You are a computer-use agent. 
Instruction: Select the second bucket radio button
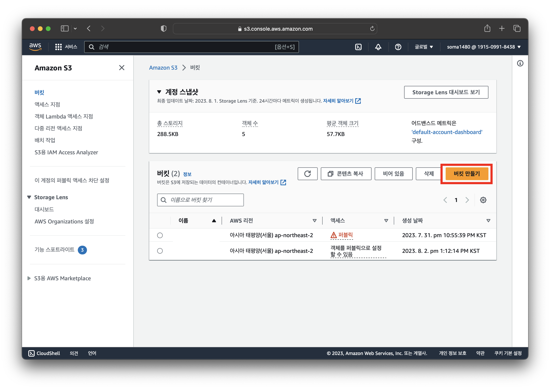pyautogui.click(x=160, y=251)
